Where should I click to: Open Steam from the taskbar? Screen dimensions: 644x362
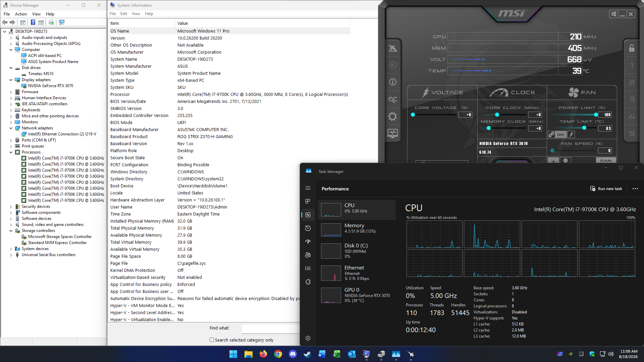click(x=307, y=354)
